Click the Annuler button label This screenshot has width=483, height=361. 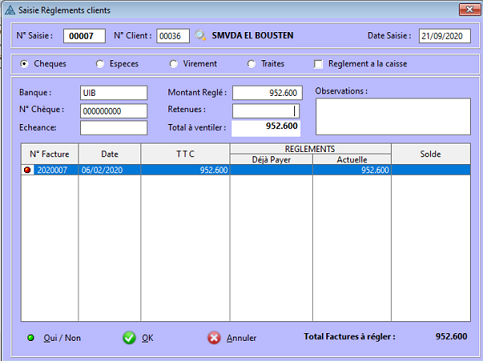(241, 338)
